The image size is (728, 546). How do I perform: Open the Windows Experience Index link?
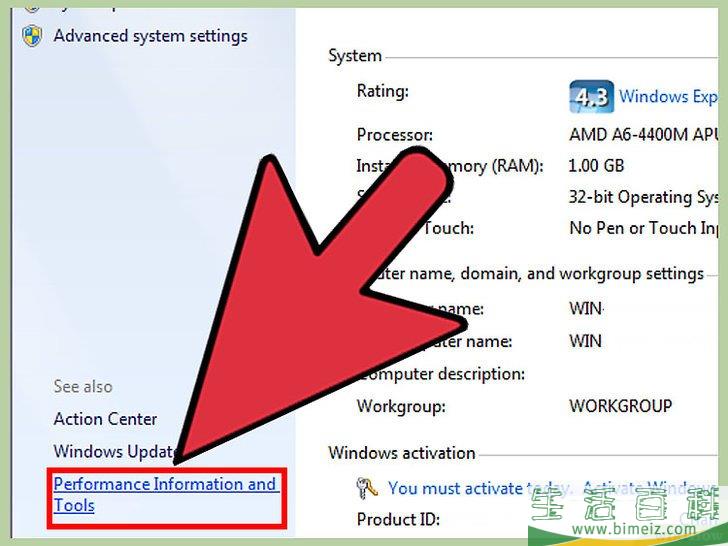tap(668, 97)
